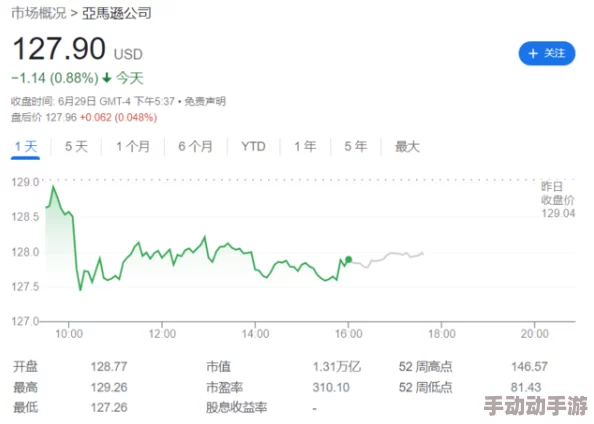This screenshot has width=594, height=424.
Task: Click the 16:00 time axis label
Action: (x=349, y=334)
